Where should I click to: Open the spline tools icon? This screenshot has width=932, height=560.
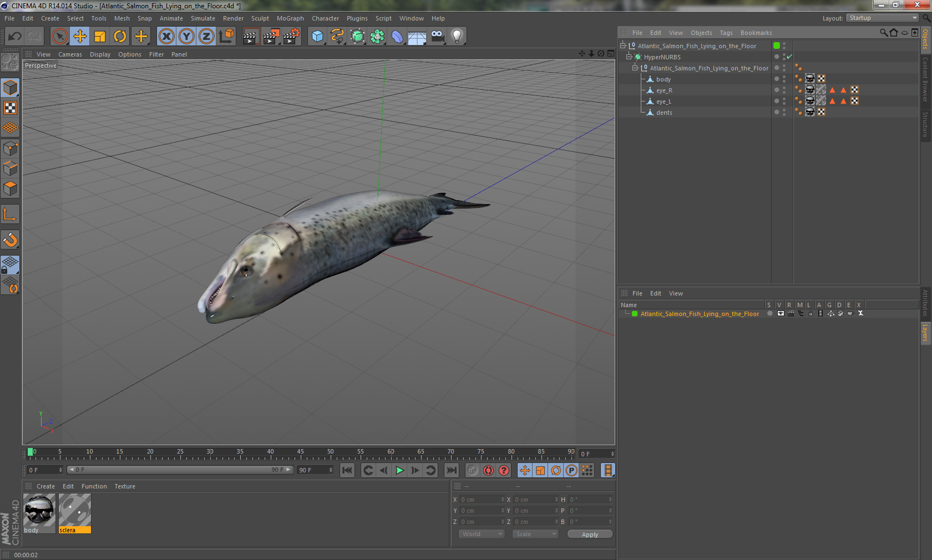[x=337, y=37]
